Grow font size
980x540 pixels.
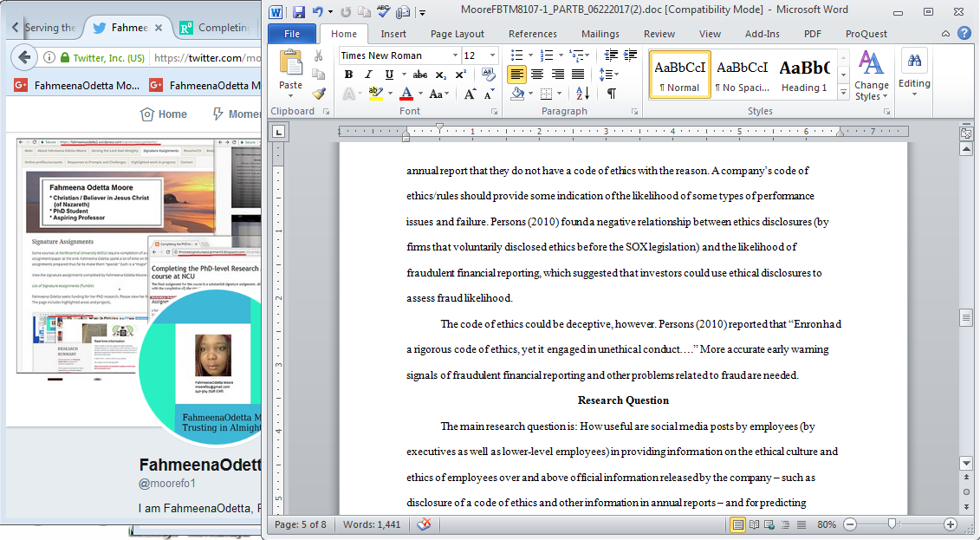point(470,94)
